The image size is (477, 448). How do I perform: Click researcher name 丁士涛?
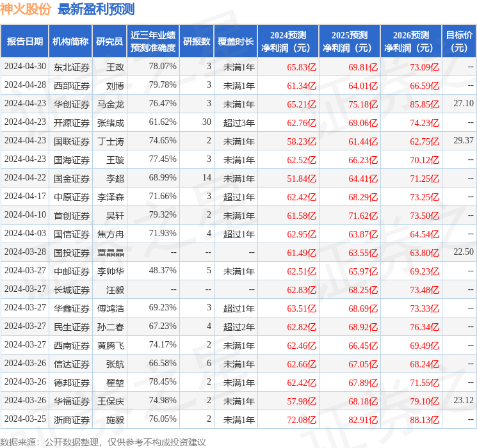[x=111, y=141]
